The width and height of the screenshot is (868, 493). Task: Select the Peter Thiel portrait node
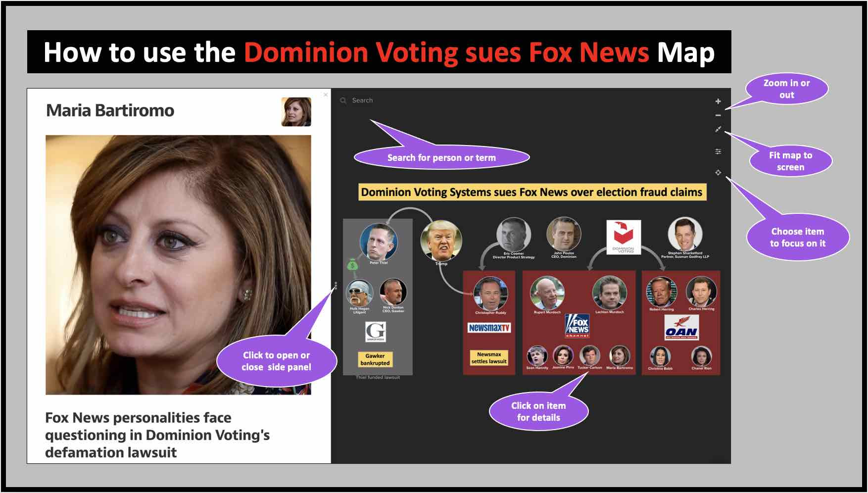(x=379, y=242)
